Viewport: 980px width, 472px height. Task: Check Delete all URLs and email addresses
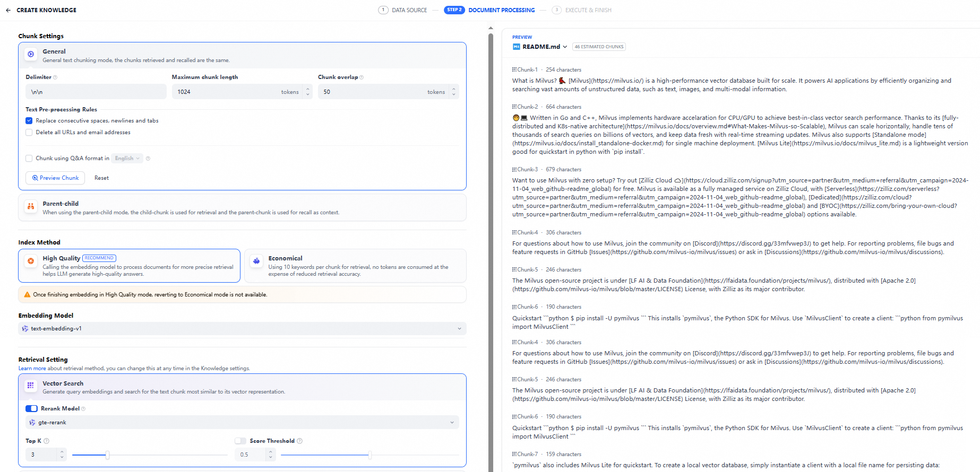[29, 133]
